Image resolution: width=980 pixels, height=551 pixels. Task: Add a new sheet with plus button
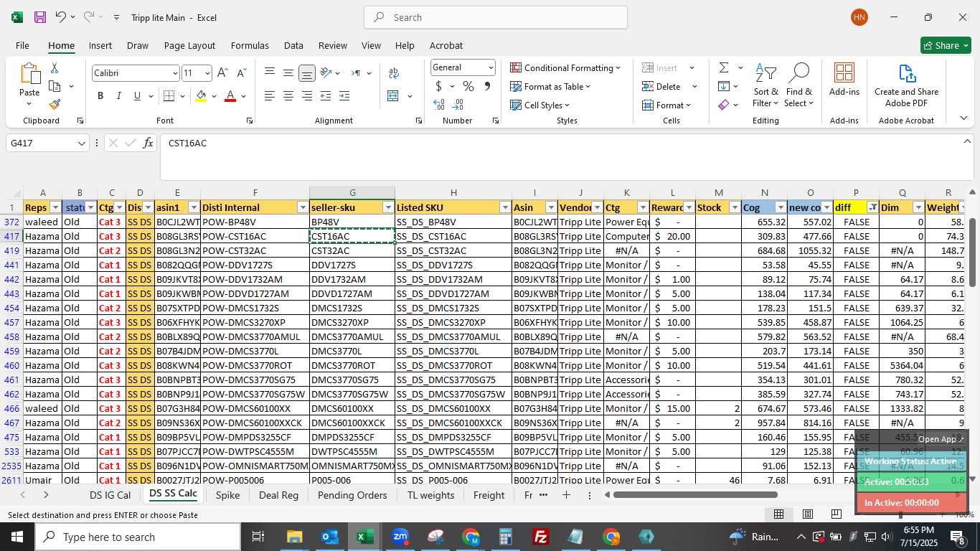566,495
